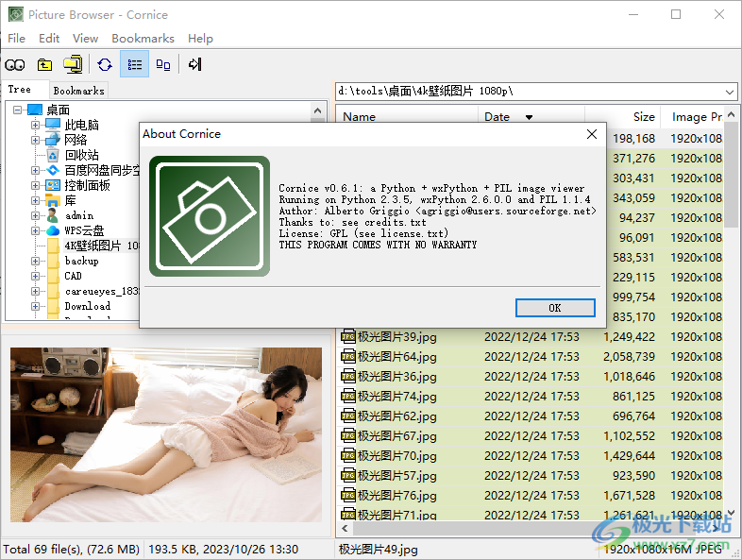Open the File menu

coord(17,39)
